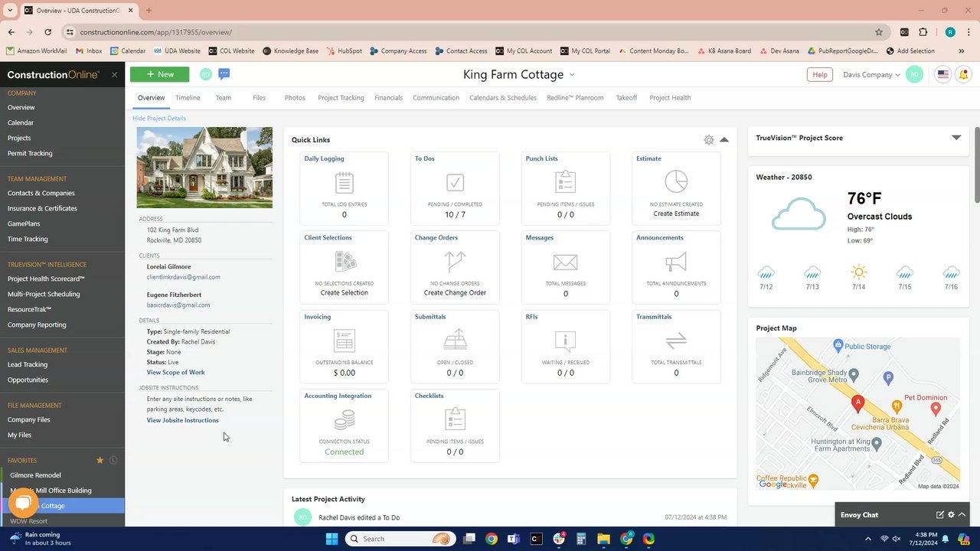Open the Client Selections icon

coord(345,262)
